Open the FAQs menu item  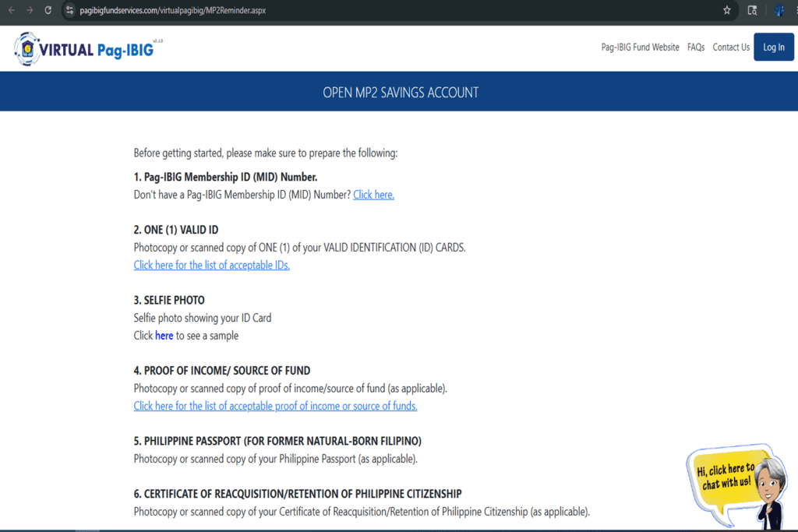[696, 48]
